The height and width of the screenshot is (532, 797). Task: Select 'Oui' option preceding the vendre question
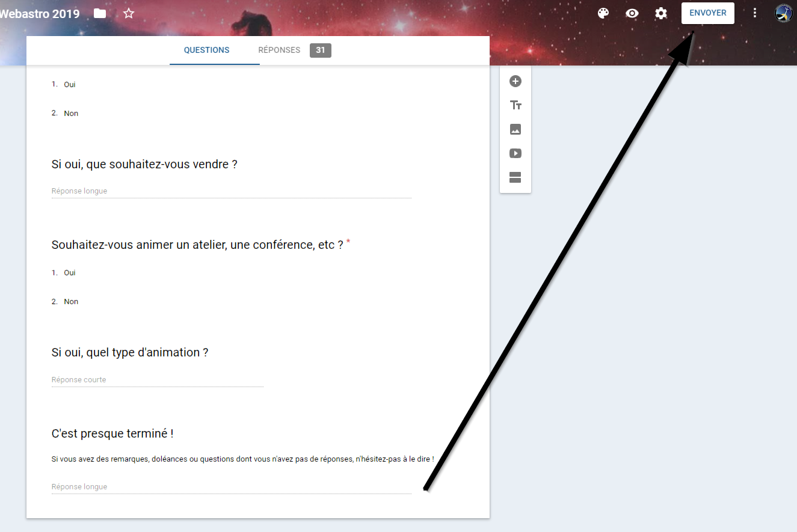tap(70, 85)
